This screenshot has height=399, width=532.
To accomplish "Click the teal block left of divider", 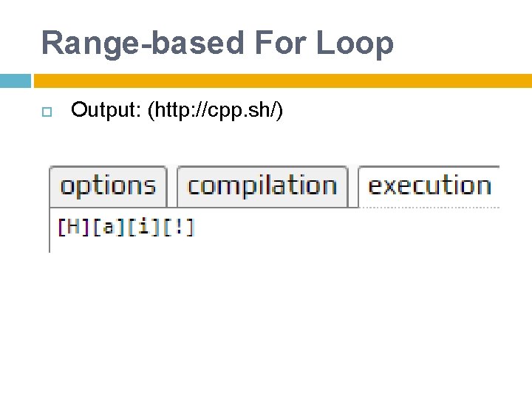I will click(x=15, y=81).
